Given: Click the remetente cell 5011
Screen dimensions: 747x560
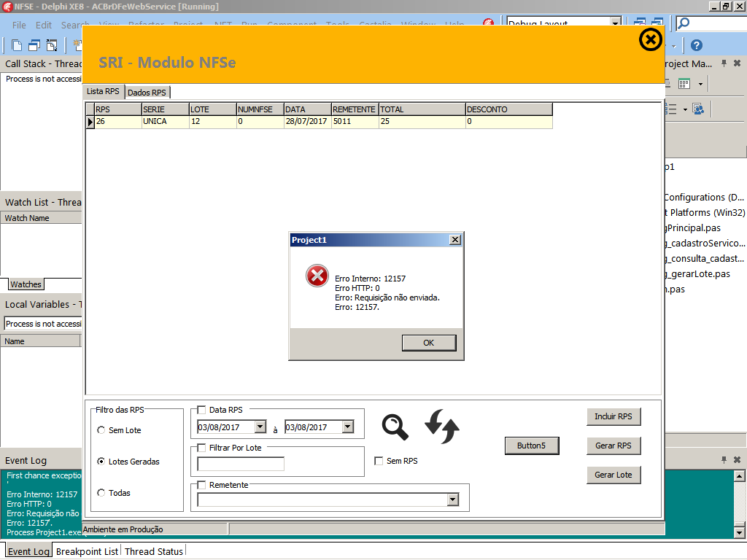Looking at the screenshot, I should pos(355,122).
